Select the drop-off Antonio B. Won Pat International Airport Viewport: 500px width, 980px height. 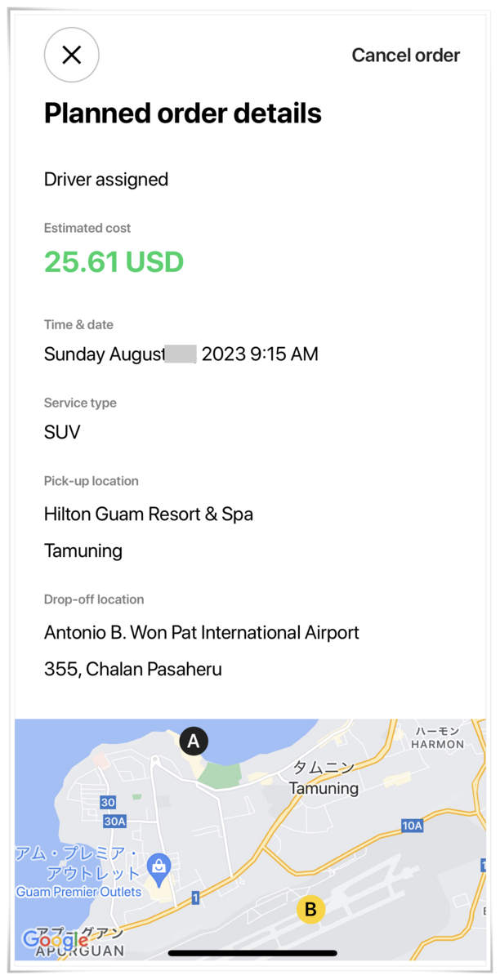tap(201, 632)
